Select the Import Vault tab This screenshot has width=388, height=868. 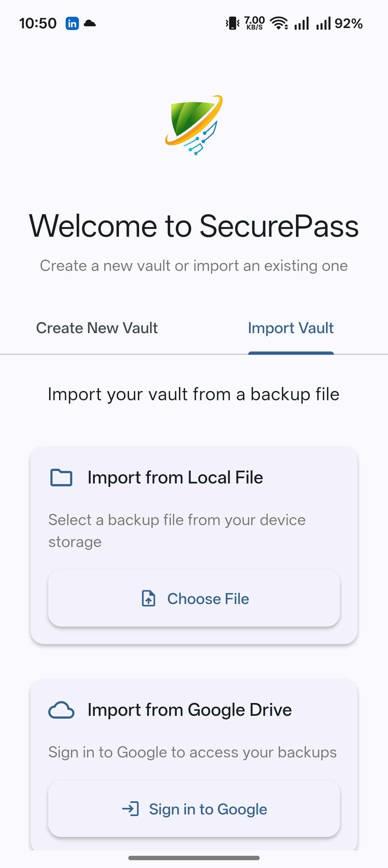pos(291,328)
